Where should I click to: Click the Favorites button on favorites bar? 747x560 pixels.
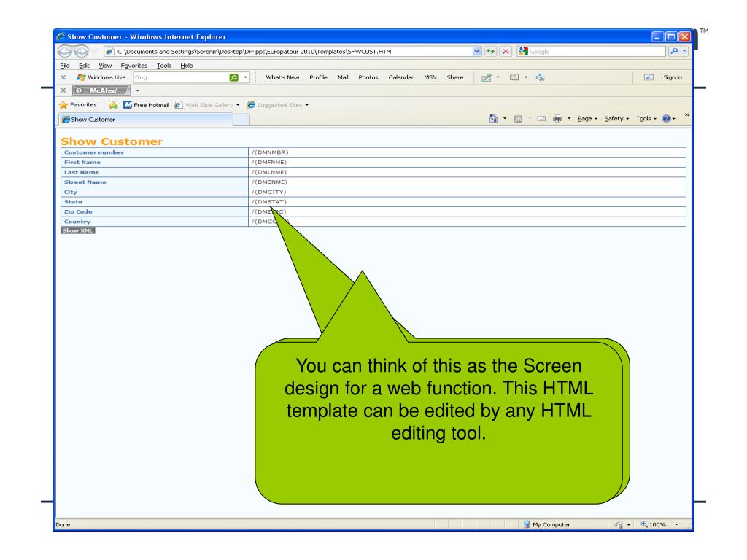click(78, 105)
